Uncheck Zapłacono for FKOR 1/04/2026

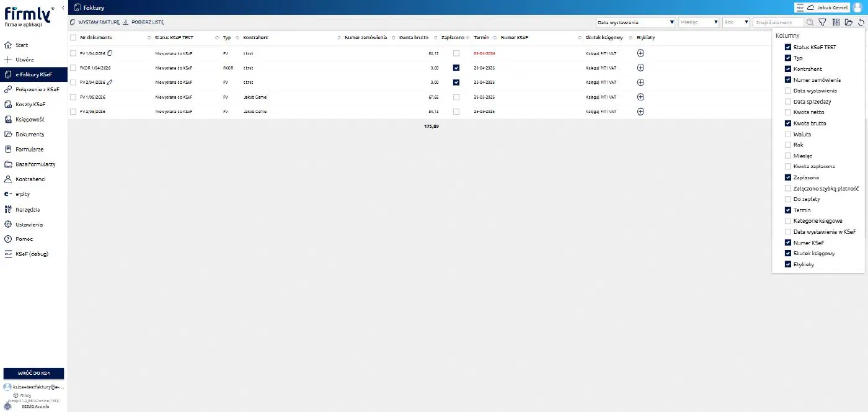[456, 68]
